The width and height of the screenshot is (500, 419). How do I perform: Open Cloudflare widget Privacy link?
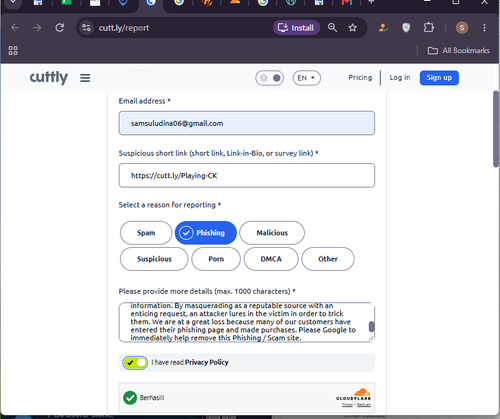(347, 405)
